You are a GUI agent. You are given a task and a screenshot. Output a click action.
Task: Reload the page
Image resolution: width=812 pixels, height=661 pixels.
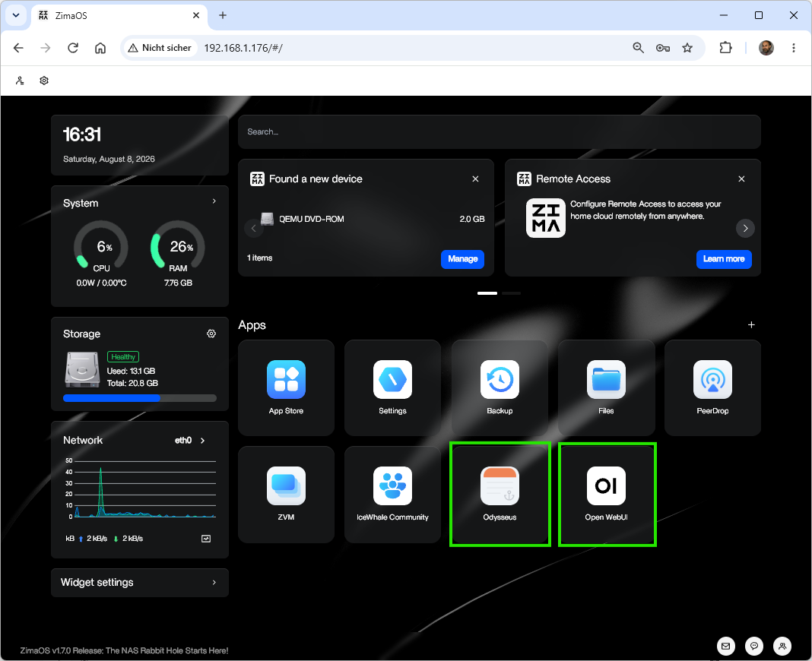pyautogui.click(x=73, y=48)
